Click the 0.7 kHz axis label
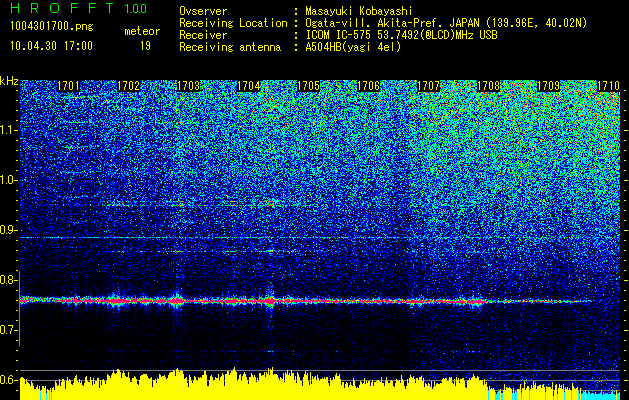629x400 pixels. [9, 330]
